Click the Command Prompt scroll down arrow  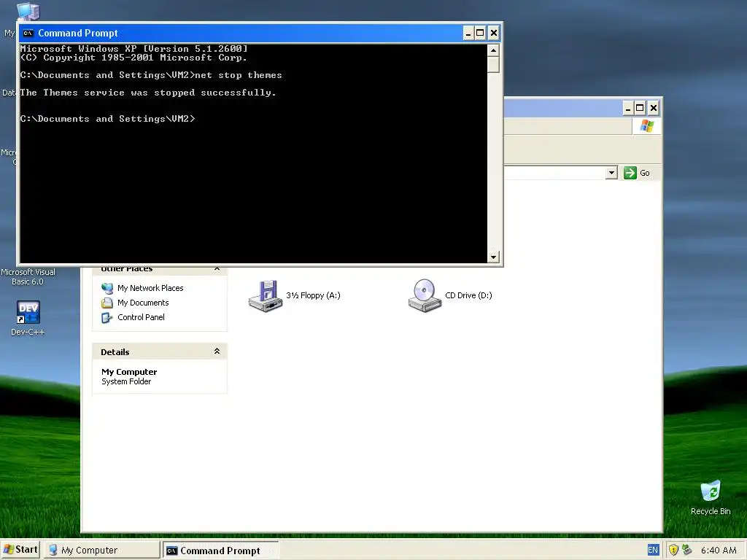click(493, 257)
